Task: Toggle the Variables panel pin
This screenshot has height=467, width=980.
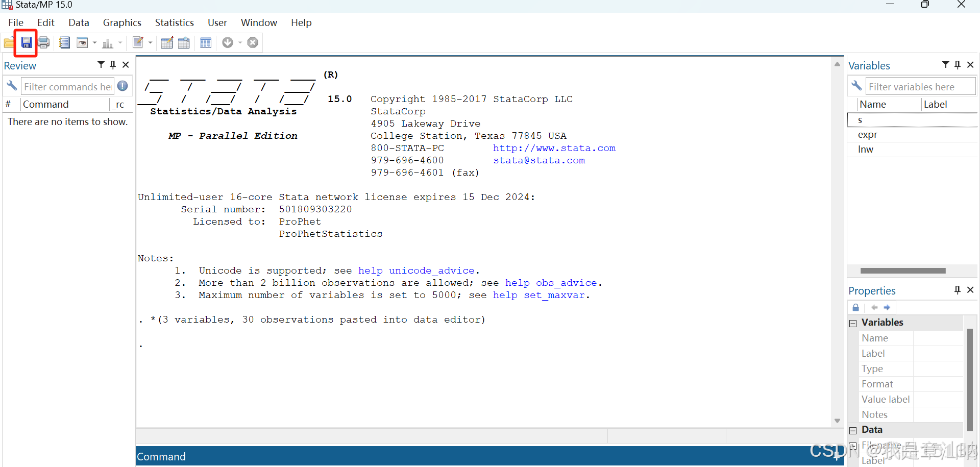Action: (x=958, y=64)
